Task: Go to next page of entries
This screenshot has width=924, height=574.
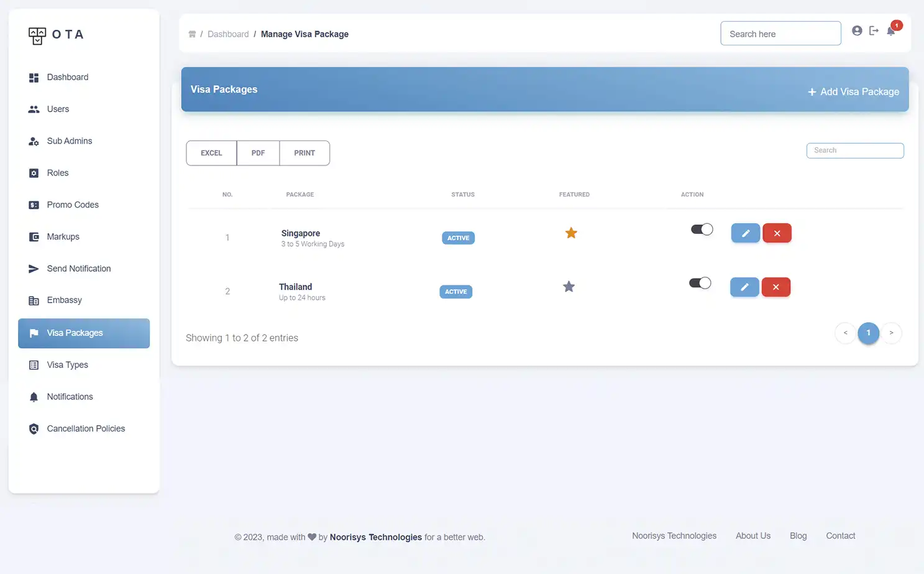Action: [x=891, y=333]
